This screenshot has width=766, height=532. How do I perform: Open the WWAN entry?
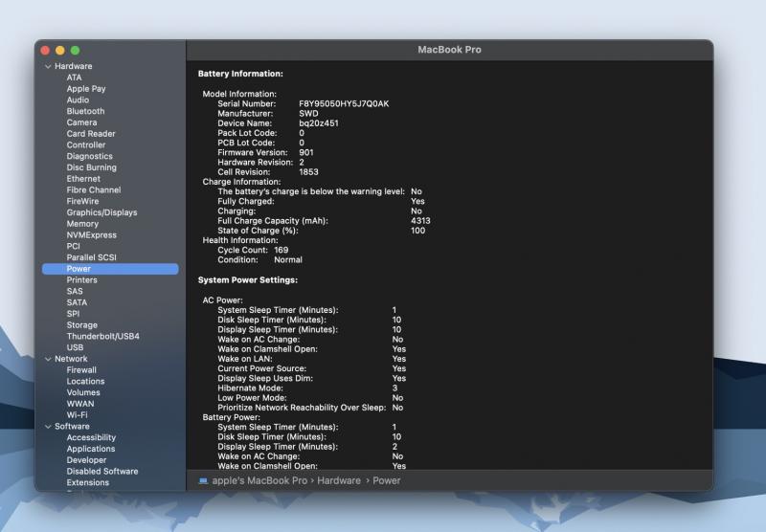(80, 404)
